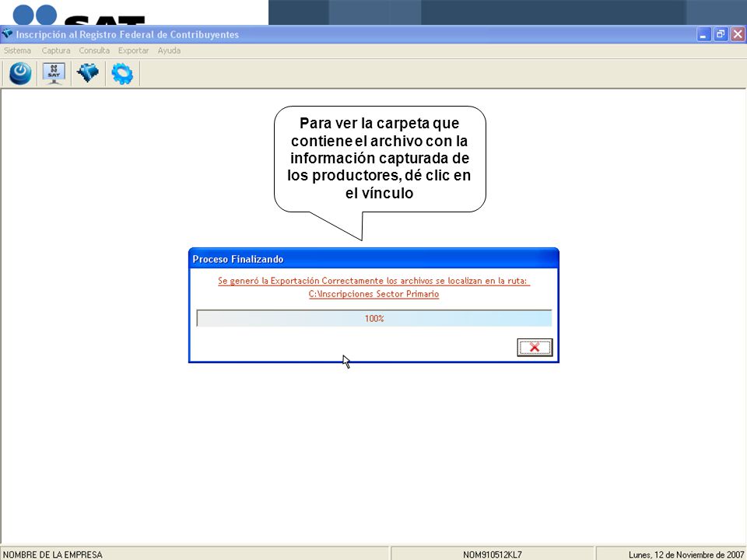Screen dimensions: 747x560
Task: Click the 'Se generó la Exportación Correctamente' link
Action: [x=374, y=281]
